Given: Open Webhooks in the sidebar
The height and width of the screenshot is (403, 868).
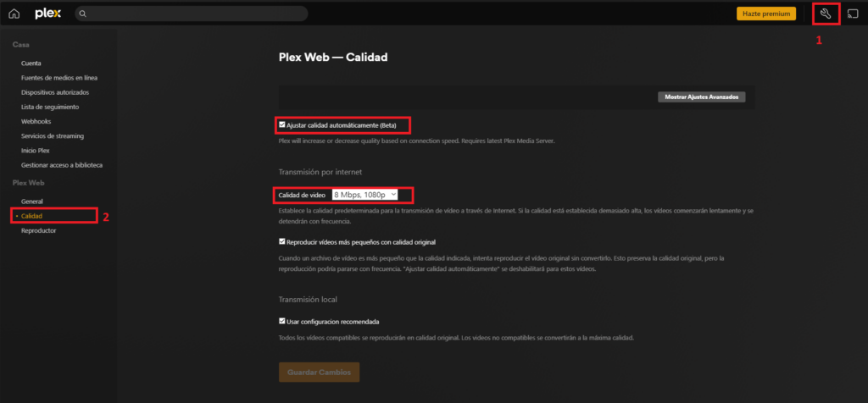Looking at the screenshot, I should [x=36, y=121].
